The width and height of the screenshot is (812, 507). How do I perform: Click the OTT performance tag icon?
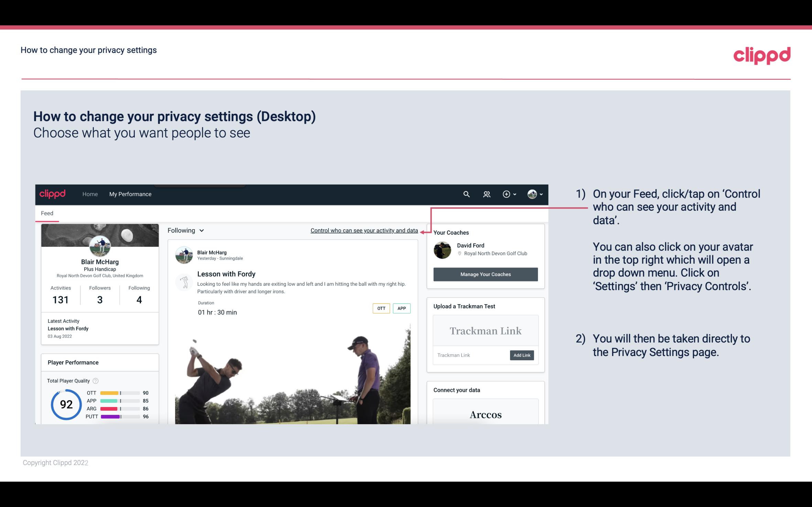coord(381,308)
